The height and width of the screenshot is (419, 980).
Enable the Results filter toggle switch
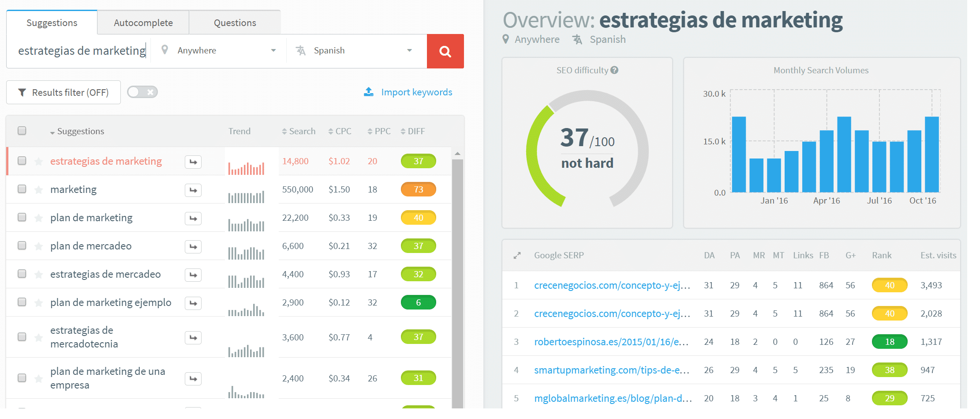[x=142, y=92]
